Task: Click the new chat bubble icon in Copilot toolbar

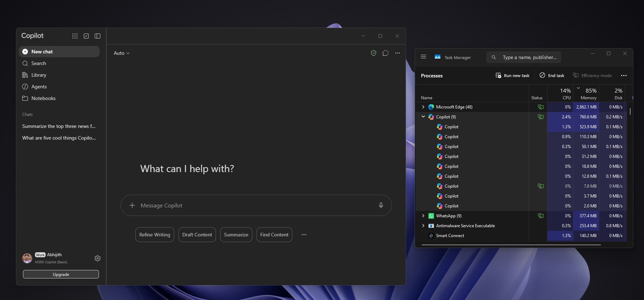Action: point(386,53)
